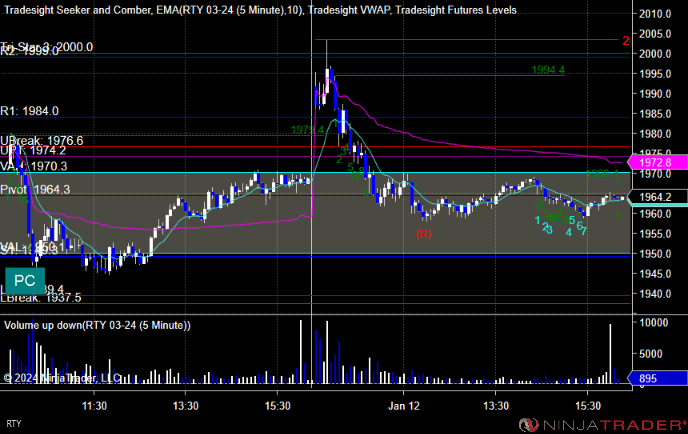Click the NinjaTrader logo

602,424
